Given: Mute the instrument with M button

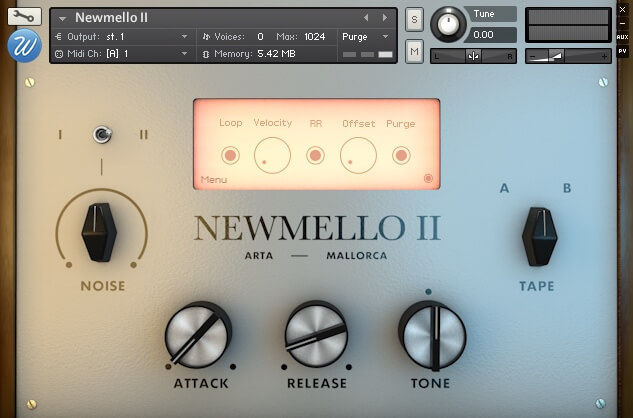Looking at the screenshot, I should pyautogui.click(x=414, y=51).
